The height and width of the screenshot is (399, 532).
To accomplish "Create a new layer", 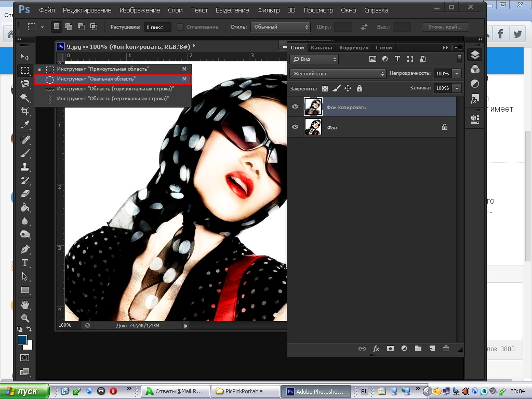I will [432, 349].
